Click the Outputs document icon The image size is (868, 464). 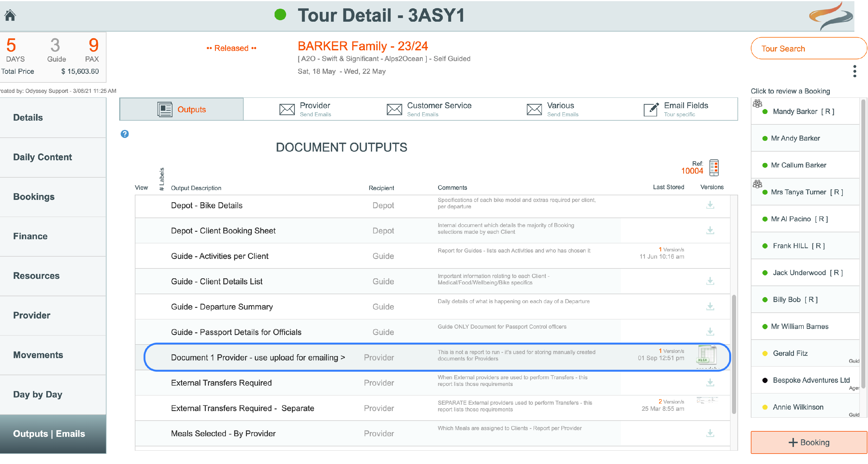[165, 110]
